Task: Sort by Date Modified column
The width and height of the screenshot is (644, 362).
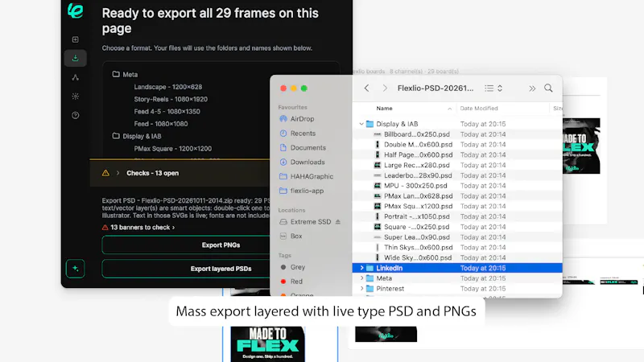Action: click(x=479, y=109)
